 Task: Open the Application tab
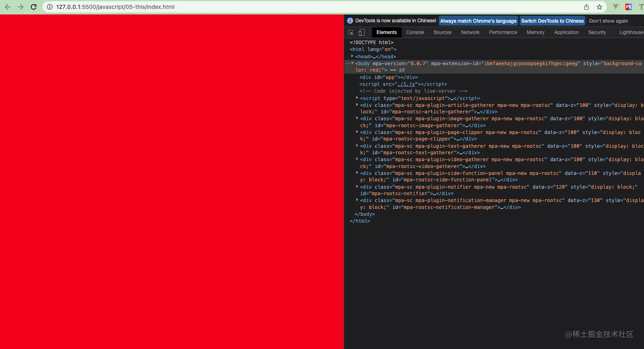click(x=566, y=32)
